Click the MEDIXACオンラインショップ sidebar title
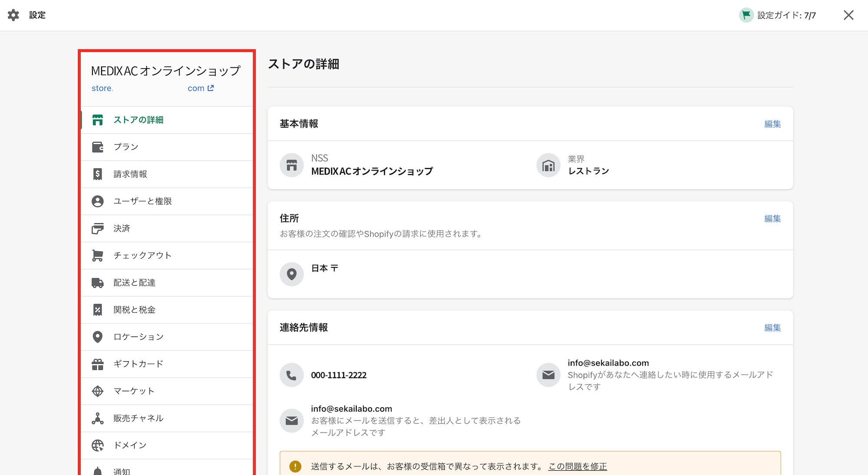Screen dimensions: 868x475 [166, 71]
